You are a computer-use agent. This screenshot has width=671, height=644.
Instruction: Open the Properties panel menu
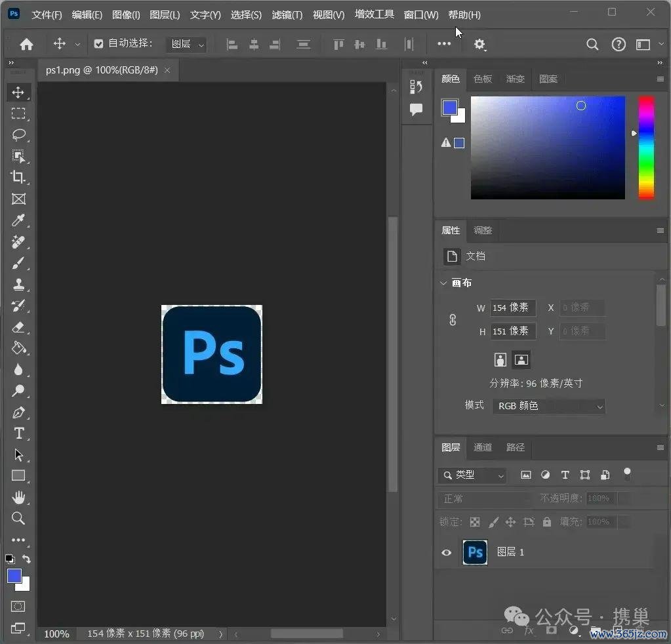tap(660, 231)
